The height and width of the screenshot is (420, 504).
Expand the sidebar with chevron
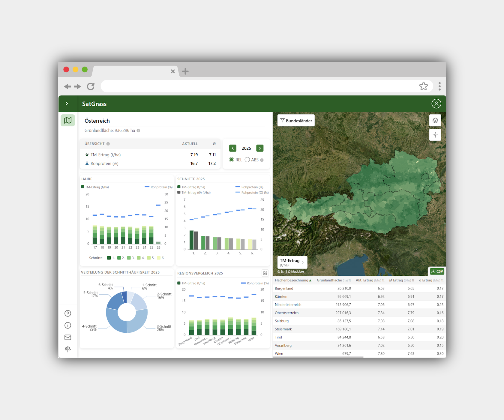tap(67, 103)
